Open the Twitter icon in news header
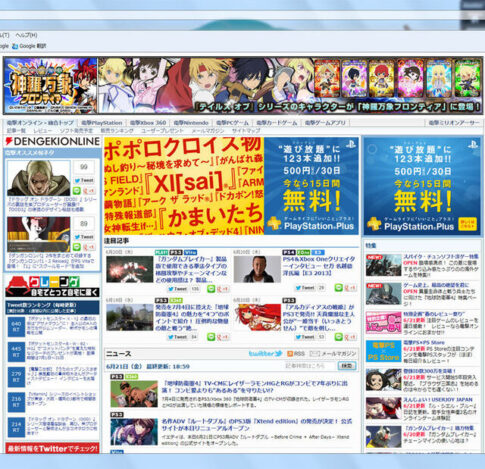The height and width of the screenshot is (469, 485). 266,353
